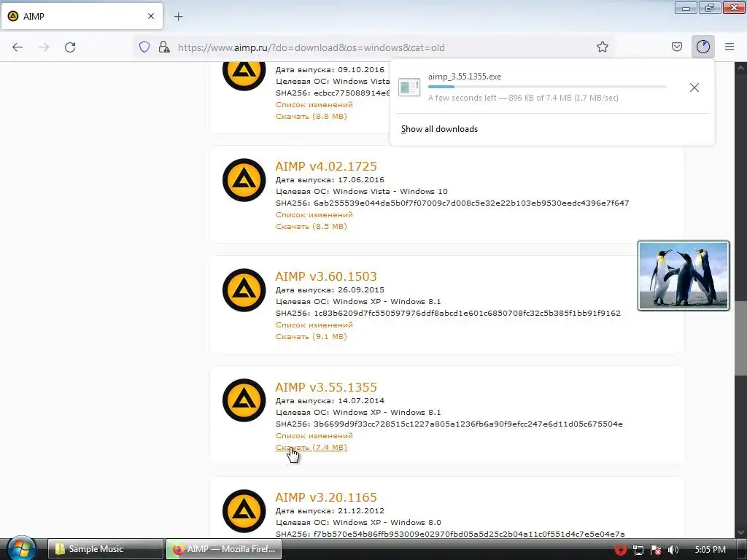The height and width of the screenshot is (560, 747).
Task: Open AIMP v4.02.1725 title link
Action: (326, 166)
